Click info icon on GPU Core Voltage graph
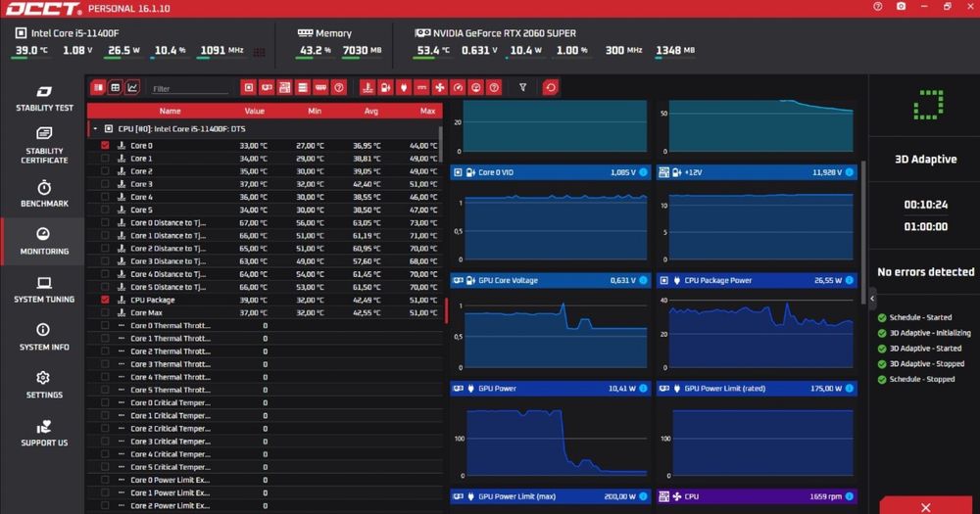980x514 pixels. 643,280
